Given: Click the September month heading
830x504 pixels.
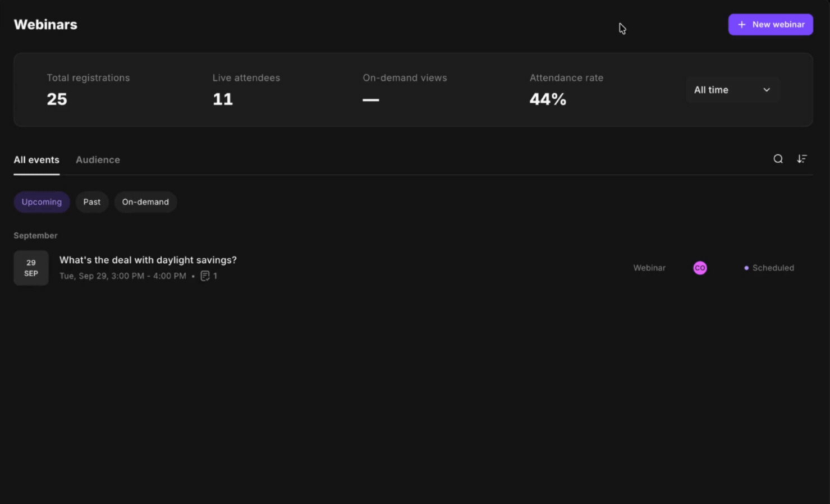Looking at the screenshot, I should click(x=35, y=236).
